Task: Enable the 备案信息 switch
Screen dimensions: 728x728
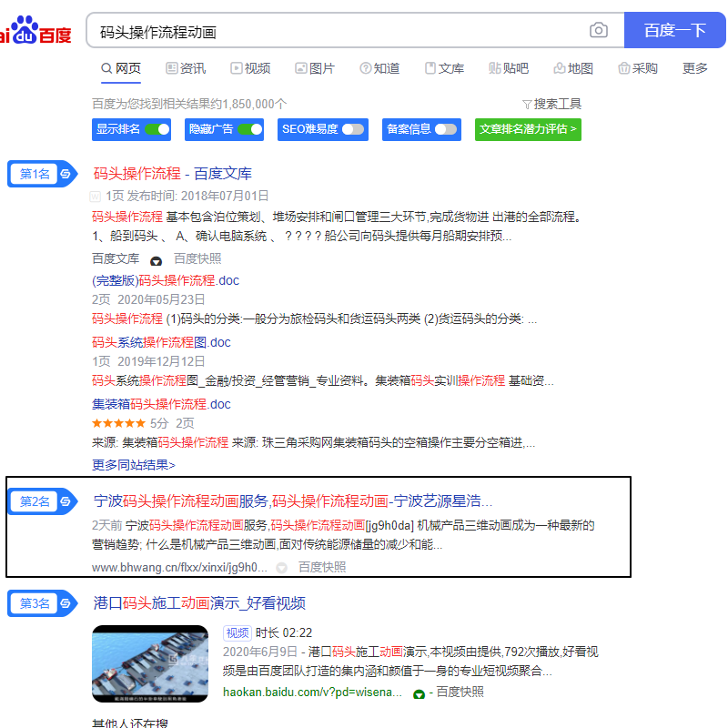Action: pos(446,129)
